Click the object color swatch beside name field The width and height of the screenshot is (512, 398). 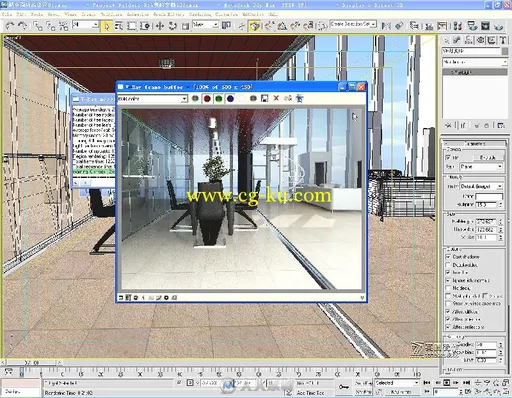(x=505, y=51)
